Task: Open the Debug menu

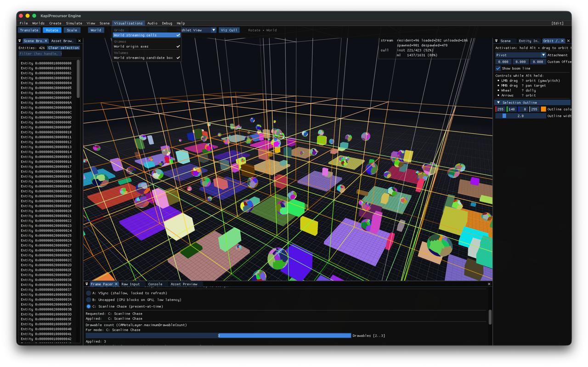Action: pyautogui.click(x=167, y=23)
